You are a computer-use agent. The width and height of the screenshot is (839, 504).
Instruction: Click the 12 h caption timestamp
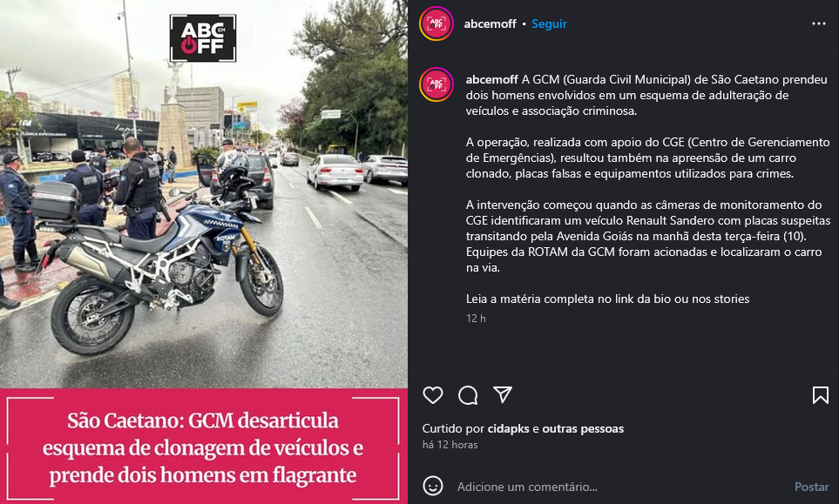tap(476, 319)
